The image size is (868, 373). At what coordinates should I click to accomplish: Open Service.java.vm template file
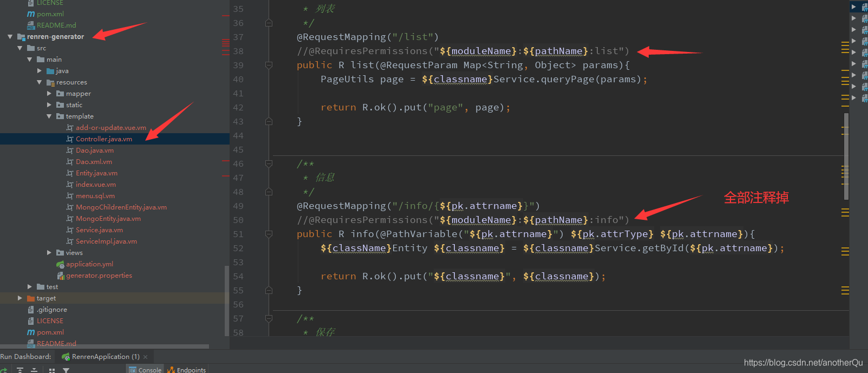pyautogui.click(x=99, y=230)
